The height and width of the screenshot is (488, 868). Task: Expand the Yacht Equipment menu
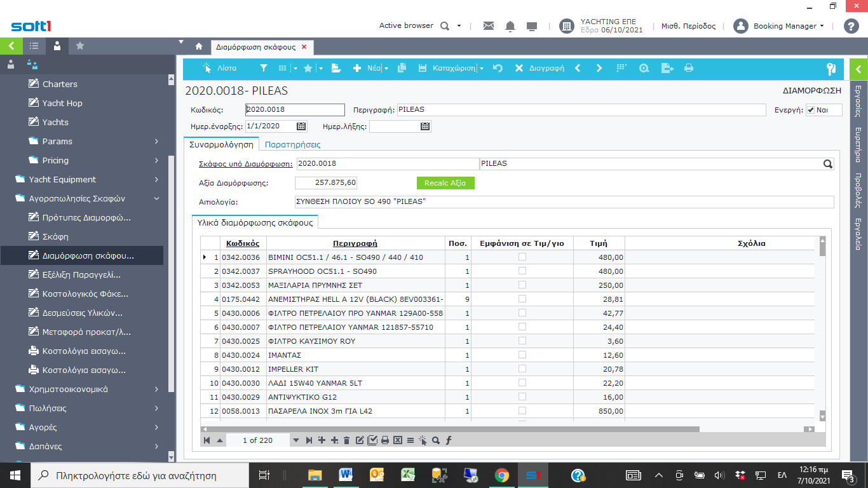coord(156,179)
